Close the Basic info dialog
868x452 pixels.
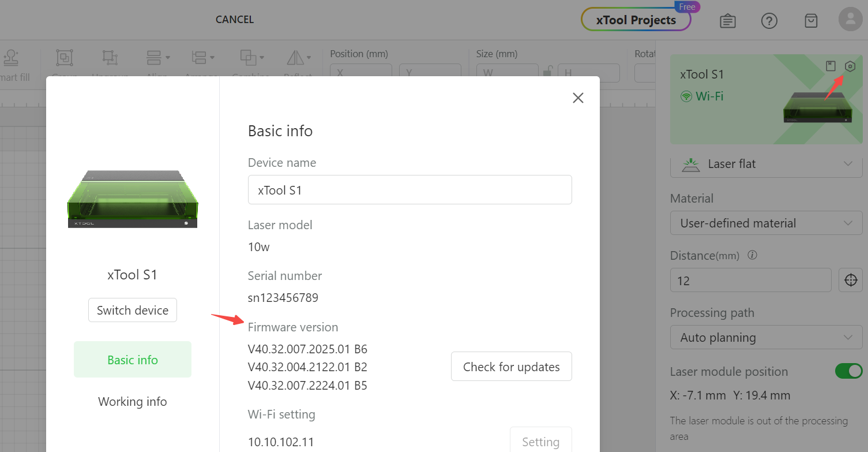[x=578, y=98]
